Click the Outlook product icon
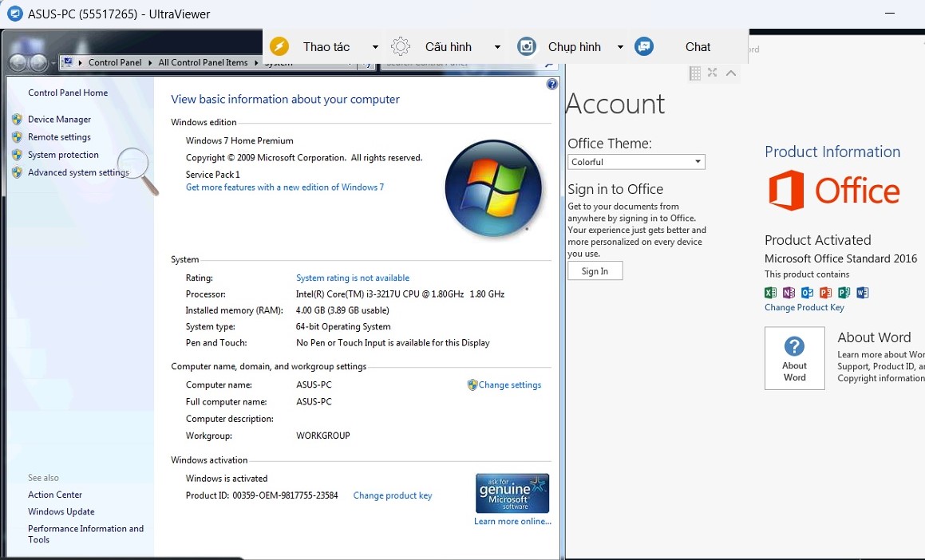 807,293
